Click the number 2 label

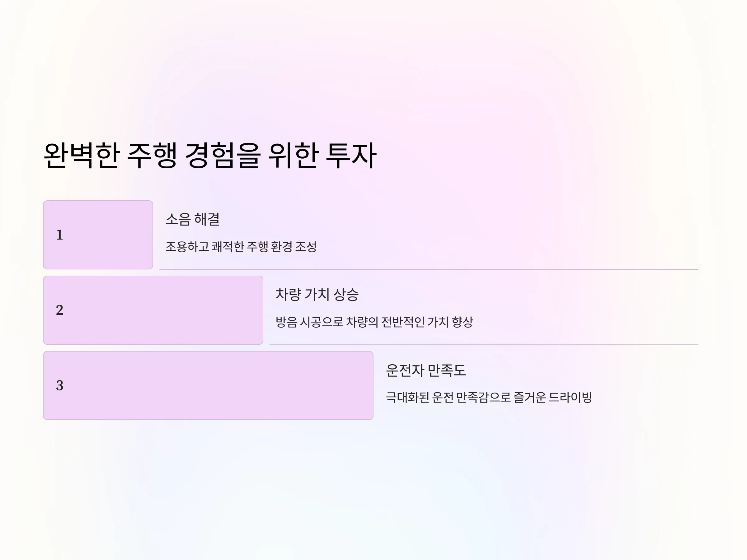tap(59, 310)
